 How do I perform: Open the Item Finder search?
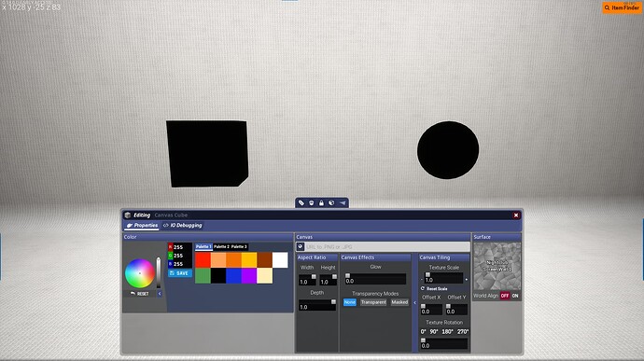tap(622, 7)
